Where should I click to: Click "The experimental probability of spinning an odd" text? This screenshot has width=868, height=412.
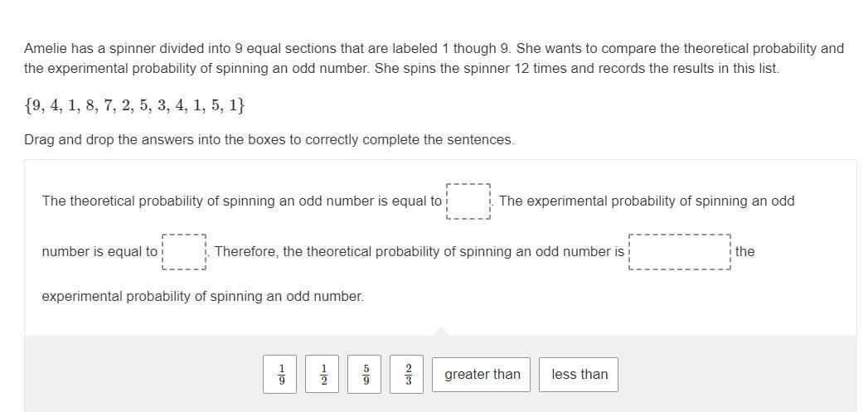coord(647,201)
